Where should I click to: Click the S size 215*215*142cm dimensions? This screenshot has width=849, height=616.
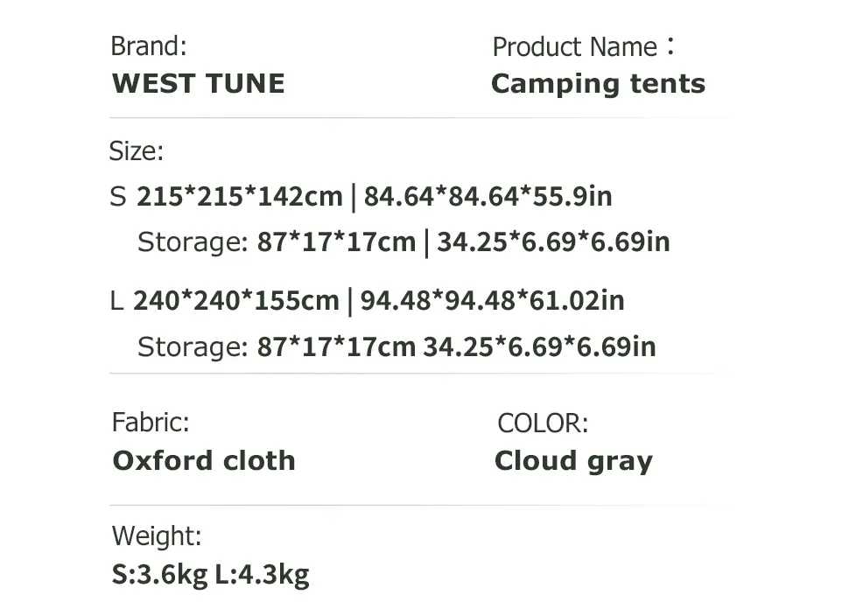[x=239, y=197]
